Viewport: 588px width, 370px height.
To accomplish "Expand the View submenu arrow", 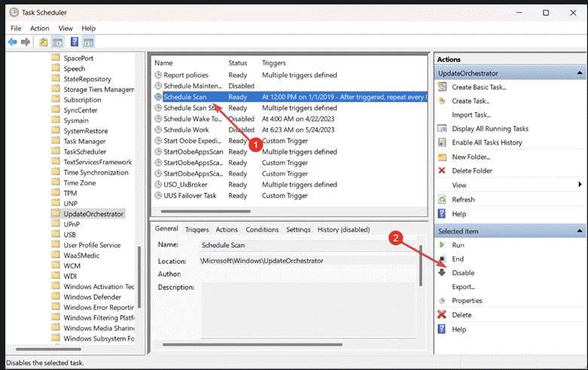I will click(x=580, y=185).
